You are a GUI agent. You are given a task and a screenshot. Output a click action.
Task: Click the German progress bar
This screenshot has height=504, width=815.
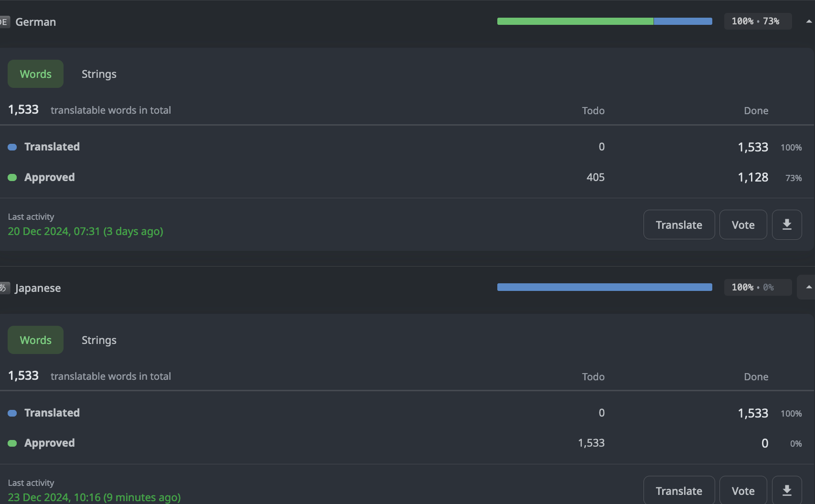click(604, 21)
